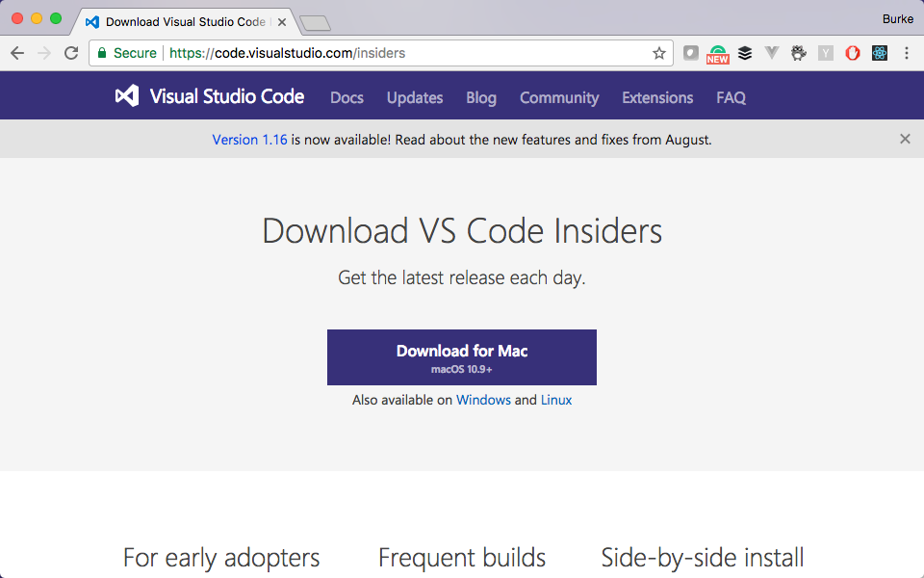Click the For early adopters heading
Screen dimensions: 924x578
click(x=221, y=558)
